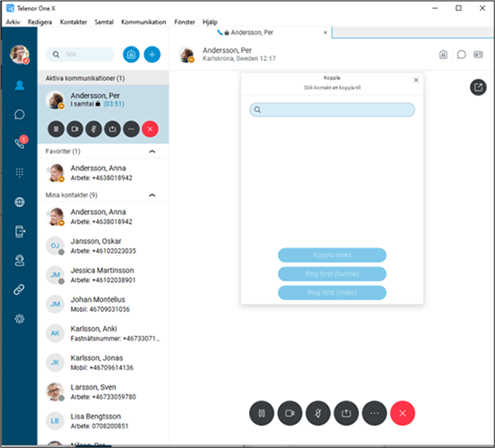Image resolution: width=495 pixels, height=448 pixels.
Task: Open settings gear in the sidebar
Action: click(20, 319)
